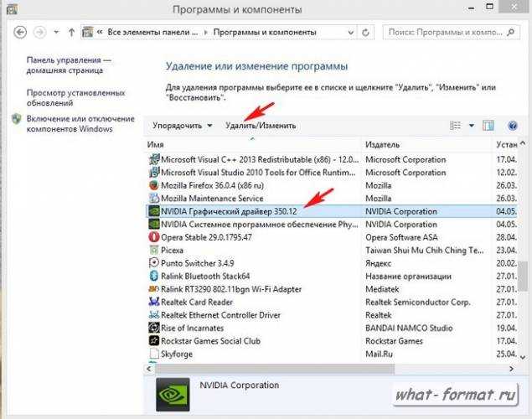Click the Opera Software ASA publisher cell
Screen dimensions: 532x419
coord(401,237)
